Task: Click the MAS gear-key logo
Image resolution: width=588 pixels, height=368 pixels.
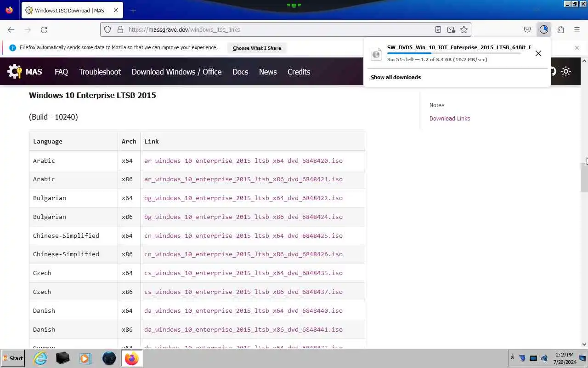Action: [x=15, y=71]
